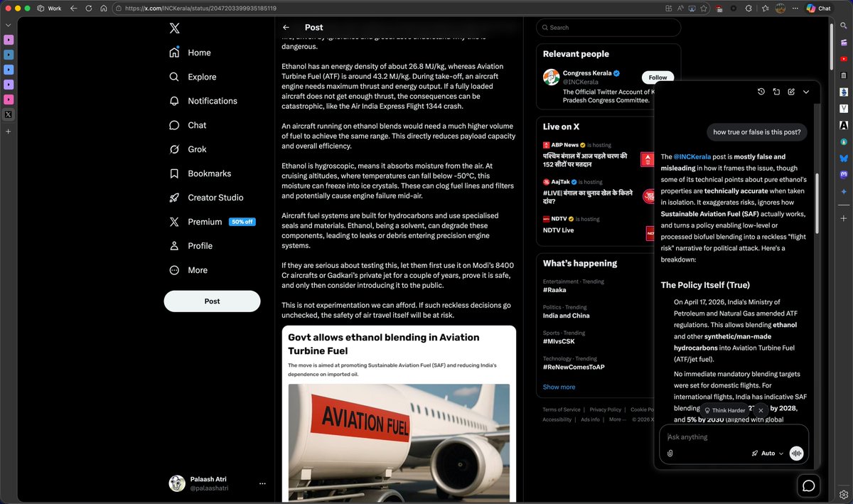Open Grok chat history icon

(x=761, y=92)
